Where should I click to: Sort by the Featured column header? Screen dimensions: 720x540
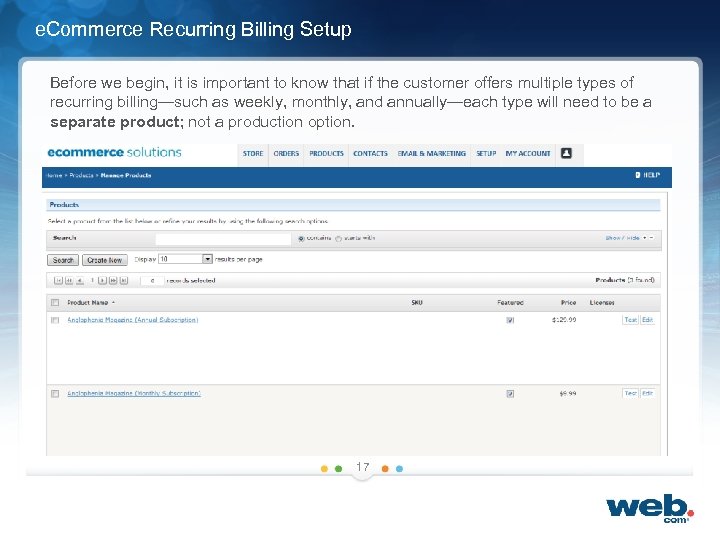tap(510, 303)
